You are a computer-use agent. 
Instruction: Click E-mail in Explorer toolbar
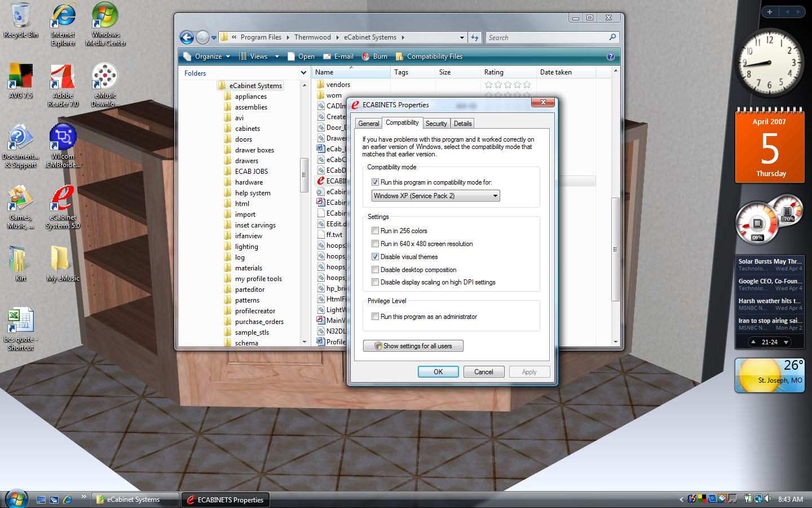338,56
